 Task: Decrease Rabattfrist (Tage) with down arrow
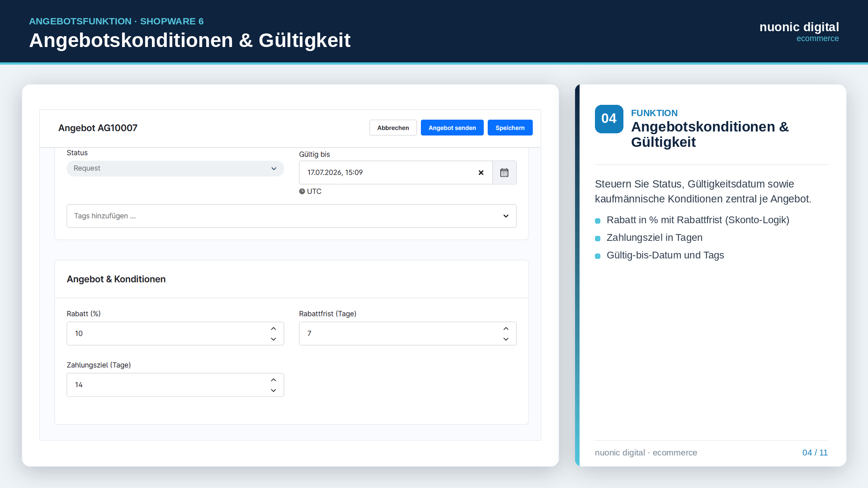pyautogui.click(x=506, y=339)
